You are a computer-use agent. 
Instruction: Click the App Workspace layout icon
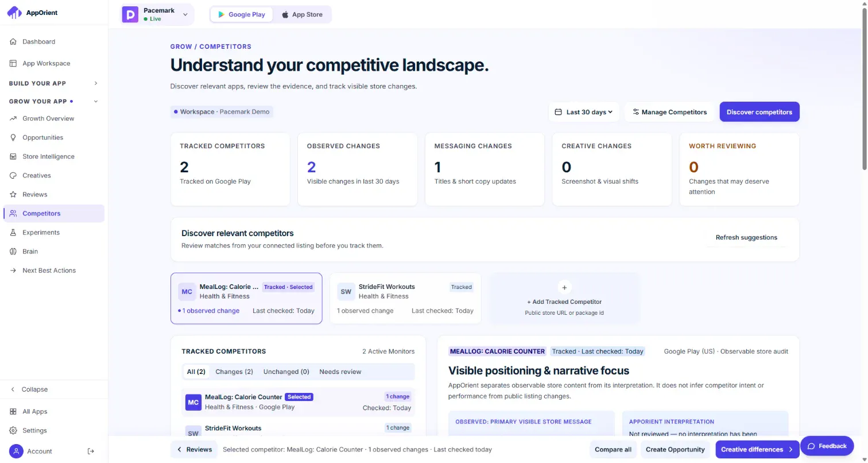pos(13,63)
